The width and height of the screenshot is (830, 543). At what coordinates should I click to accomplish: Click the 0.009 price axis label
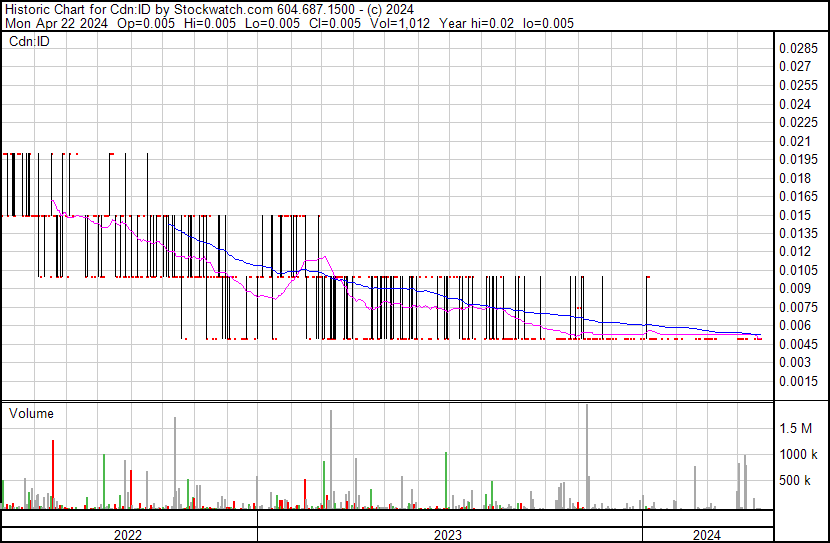click(795, 288)
